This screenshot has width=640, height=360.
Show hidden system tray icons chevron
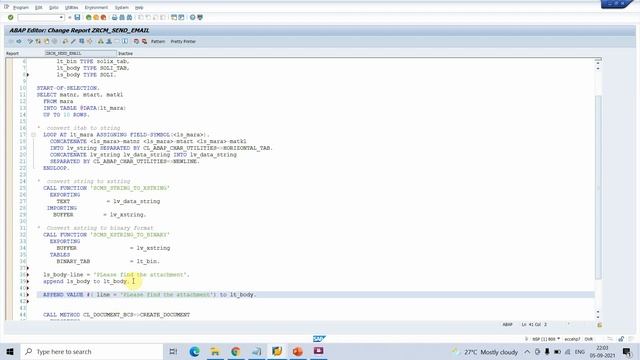527,352
